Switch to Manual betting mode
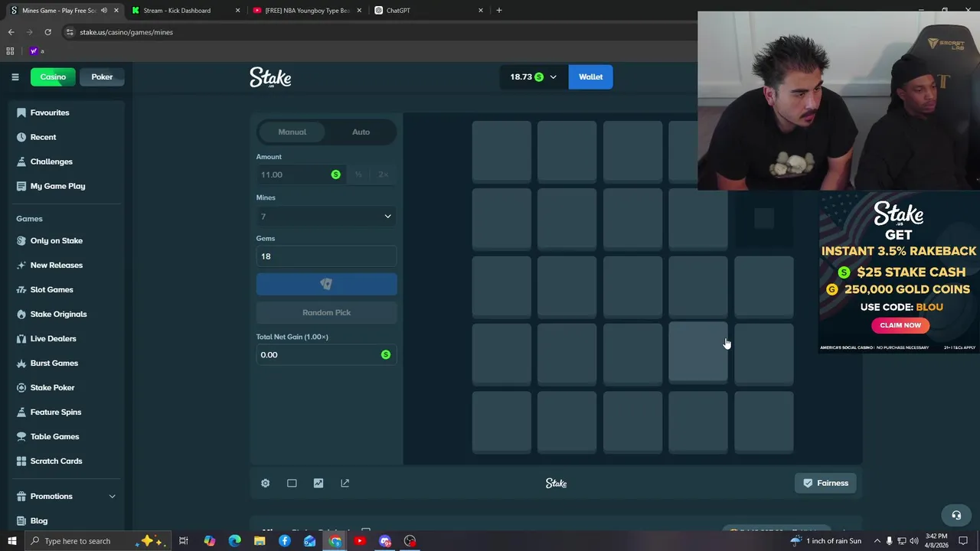 coord(292,132)
